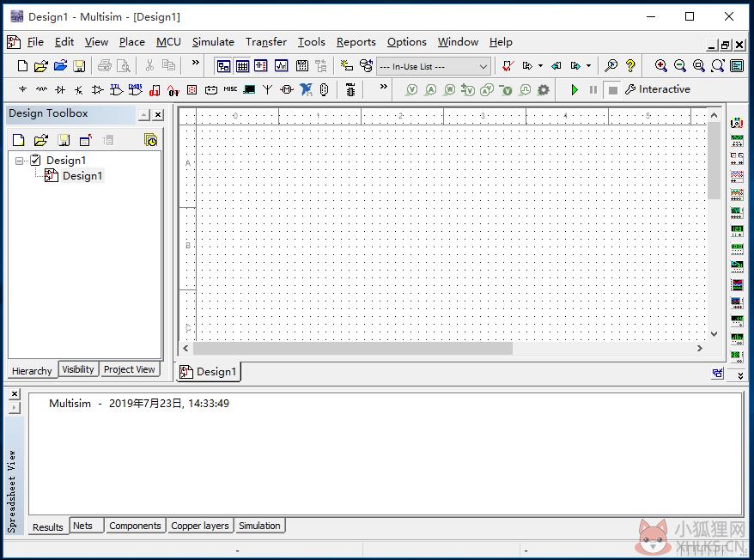Open the Postprocessor icon
The width and height of the screenshot is (754, 560).
point(302,66)
